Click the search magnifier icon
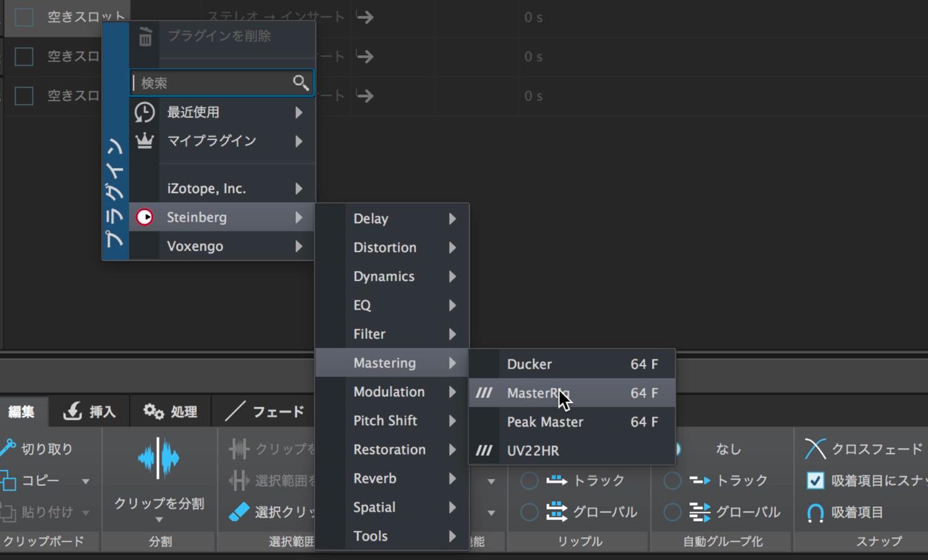Viewport: 928px width, 560px height. pos(300,83)
